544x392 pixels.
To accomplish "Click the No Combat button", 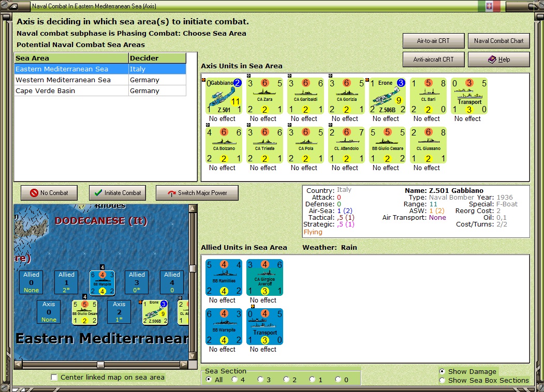I will click(49, 193).
